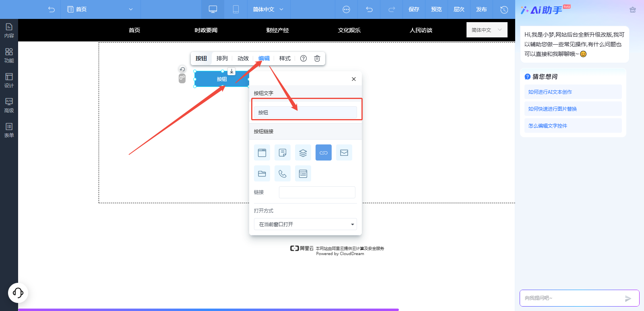Click the rotate reset icon beside button
This screenshot has height=311, width=644.
click(182, 69)
